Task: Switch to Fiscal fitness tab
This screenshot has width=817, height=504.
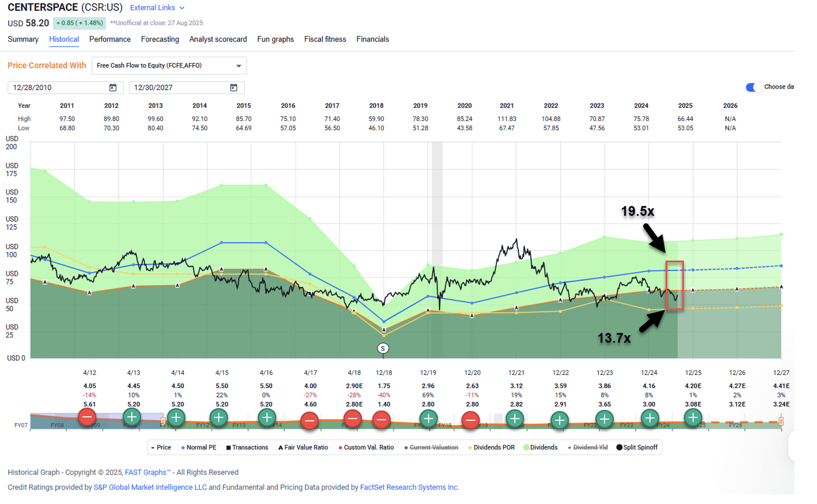Action: 325,39
